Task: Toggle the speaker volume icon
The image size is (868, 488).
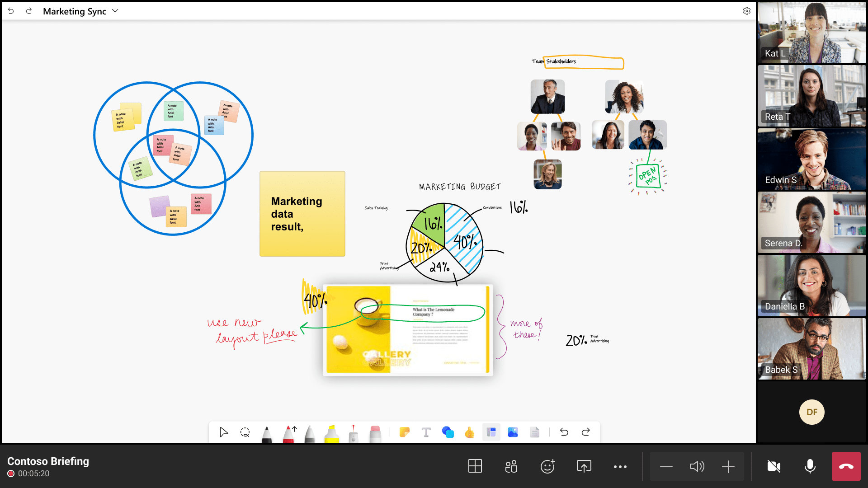Action: [697, 466]
